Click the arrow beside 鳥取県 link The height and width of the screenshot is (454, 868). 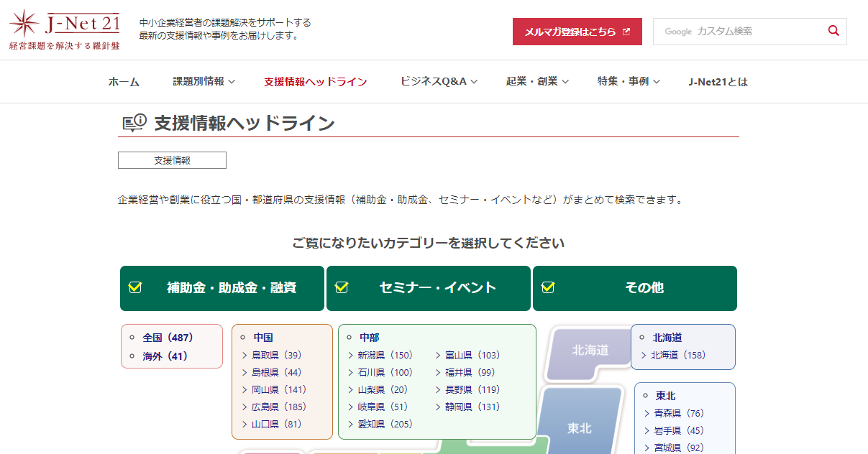coord(245,356)
